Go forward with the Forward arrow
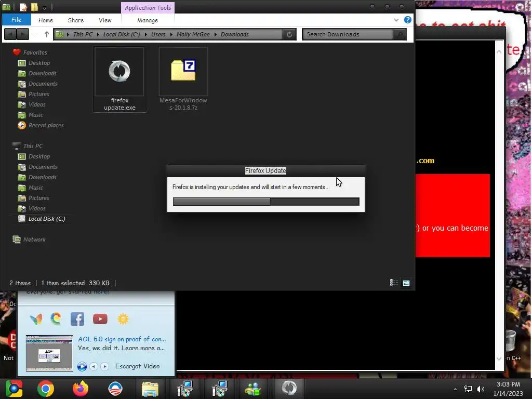The height and width of the screenshot is (399, 532). click(x=23, y=34)
